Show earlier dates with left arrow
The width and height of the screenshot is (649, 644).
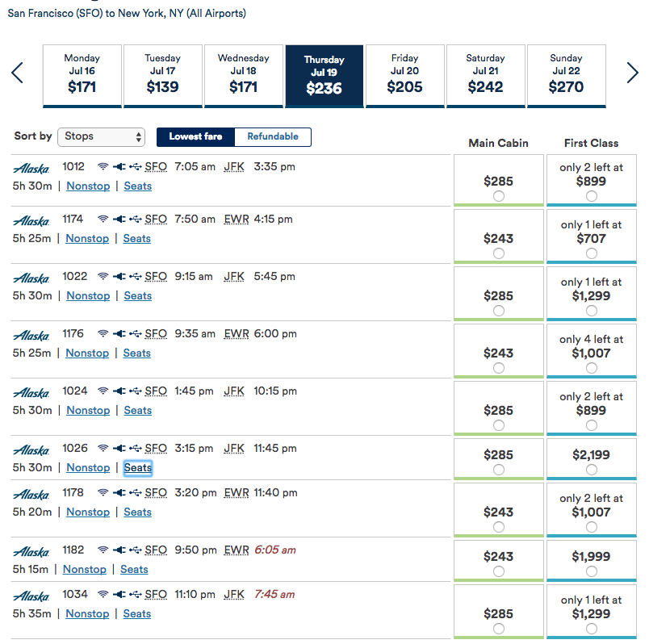pos(18,73)
